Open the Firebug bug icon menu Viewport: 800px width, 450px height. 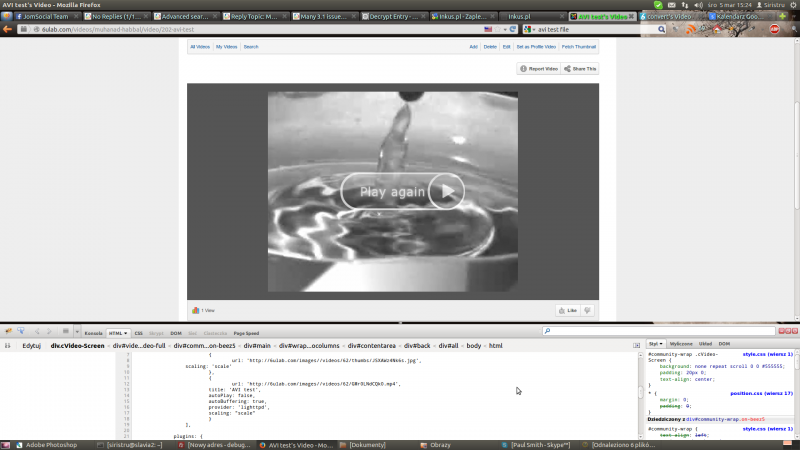(x=8, y=331)
